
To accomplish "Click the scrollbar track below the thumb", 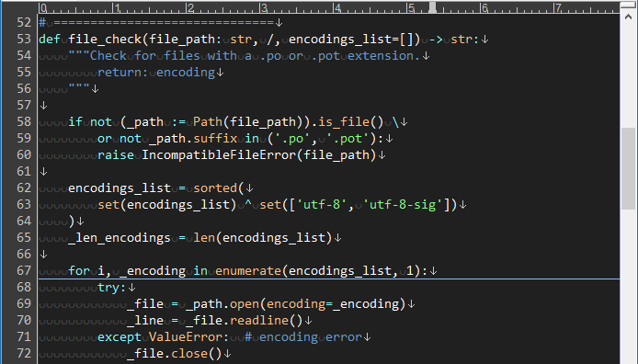I will click(628, 287).
